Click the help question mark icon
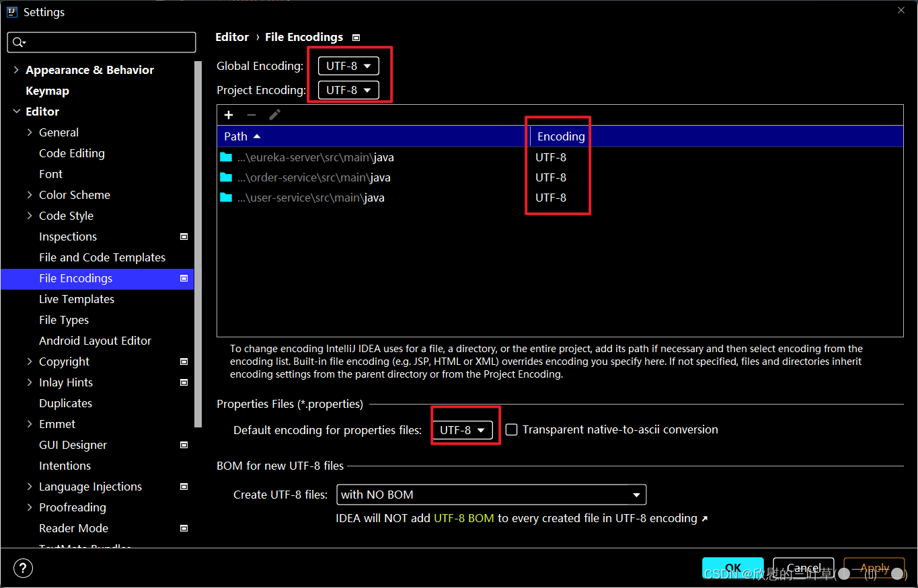Viewport: 918px width, 588px height. 23,569
